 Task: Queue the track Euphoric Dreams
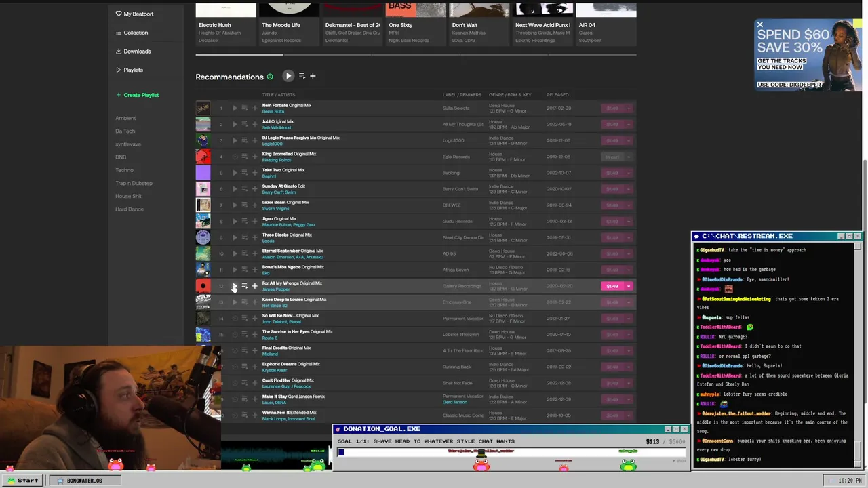pos(245,367)
